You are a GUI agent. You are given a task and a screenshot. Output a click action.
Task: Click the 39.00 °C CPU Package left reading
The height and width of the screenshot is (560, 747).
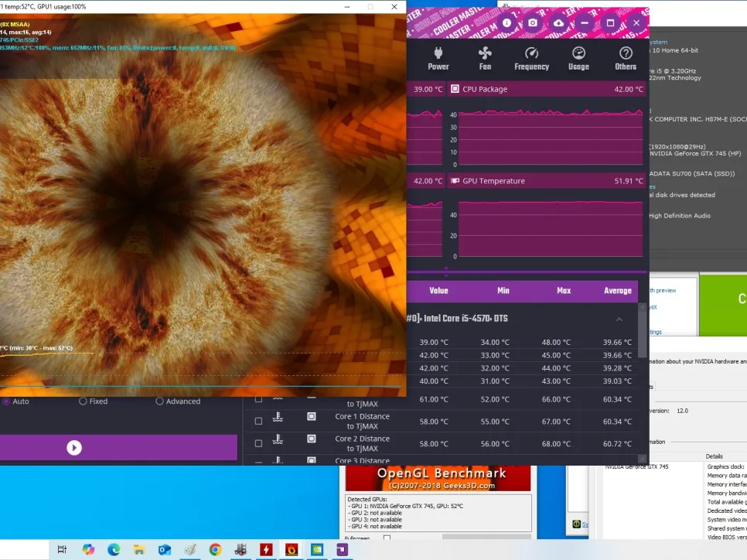[428, 89]
